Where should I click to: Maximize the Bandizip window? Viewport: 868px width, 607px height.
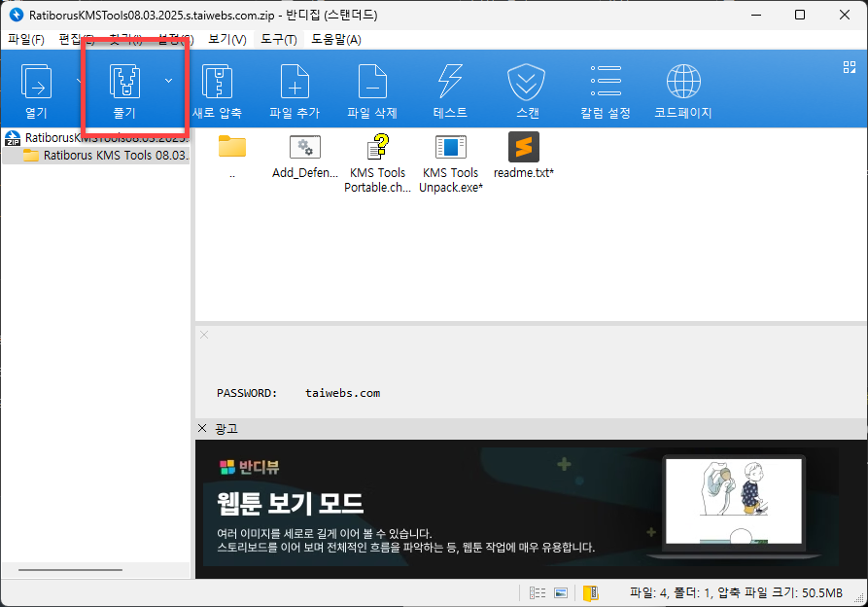[x=800, y=15]
